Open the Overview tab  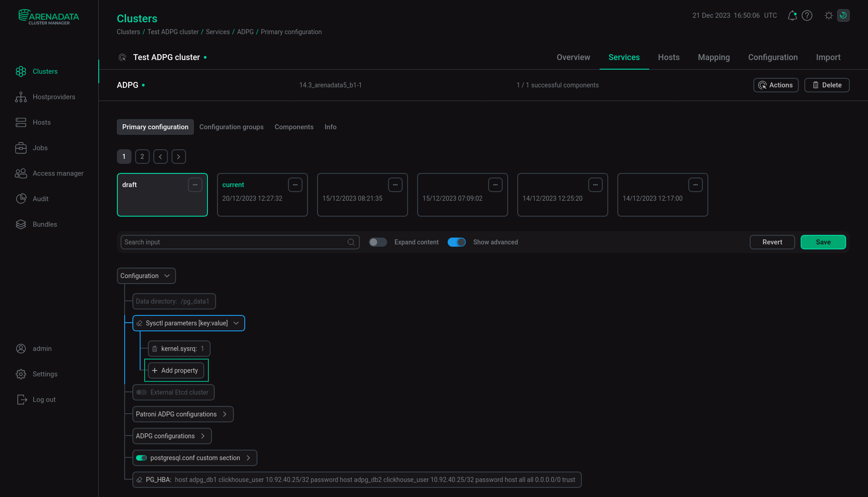pyautogui.click(x=573, y=57)
